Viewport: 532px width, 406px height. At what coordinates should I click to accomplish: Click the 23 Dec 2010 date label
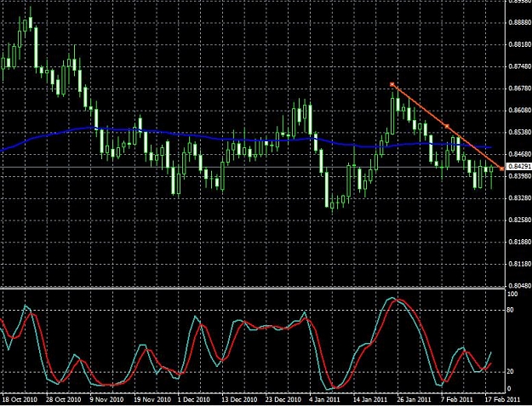[283, 399]
